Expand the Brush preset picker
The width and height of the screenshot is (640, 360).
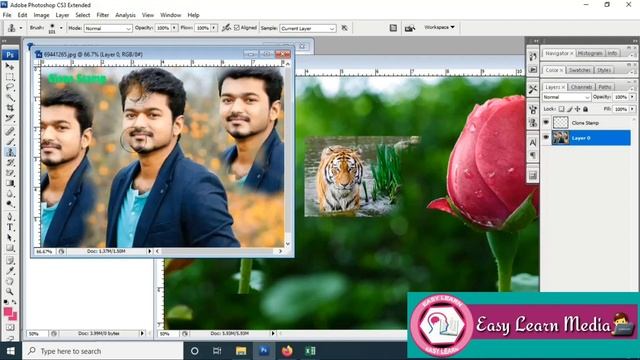[61, 28]
